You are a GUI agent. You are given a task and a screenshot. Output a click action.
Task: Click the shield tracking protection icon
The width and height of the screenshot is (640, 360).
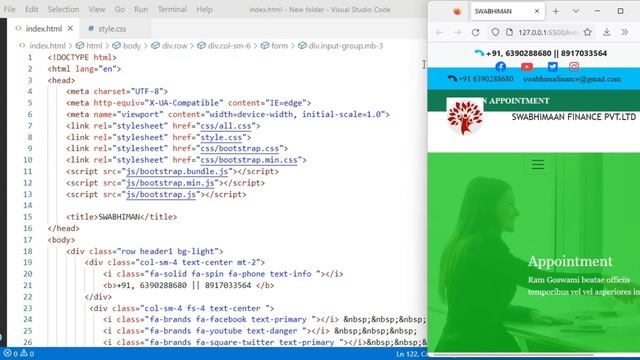point(495,32)
